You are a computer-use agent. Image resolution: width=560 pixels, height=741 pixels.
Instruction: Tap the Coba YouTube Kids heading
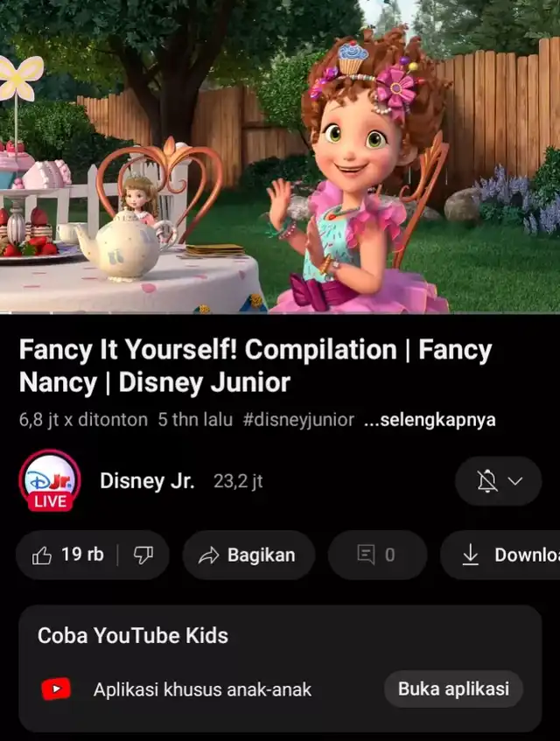pyautogui.click(x=133, y=636)
